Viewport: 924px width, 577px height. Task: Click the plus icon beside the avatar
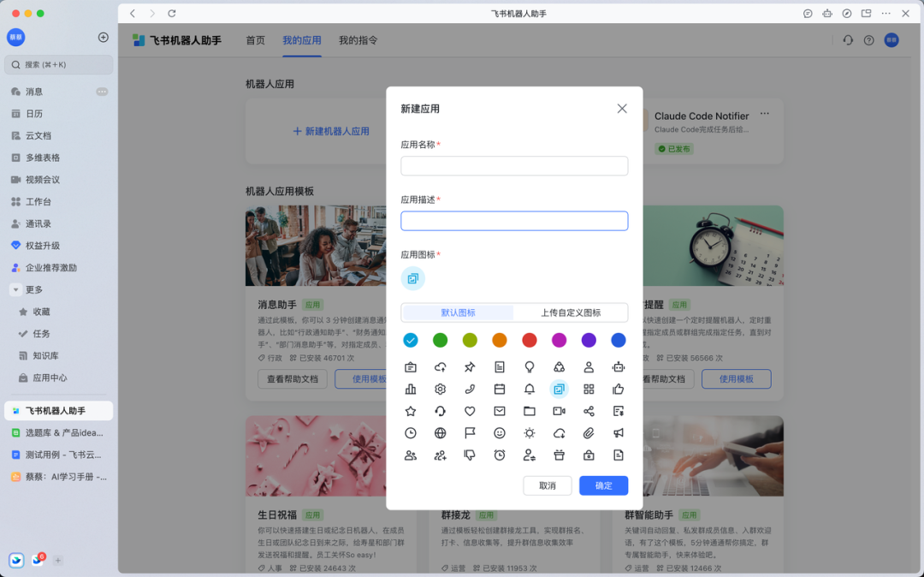[104, 37]
